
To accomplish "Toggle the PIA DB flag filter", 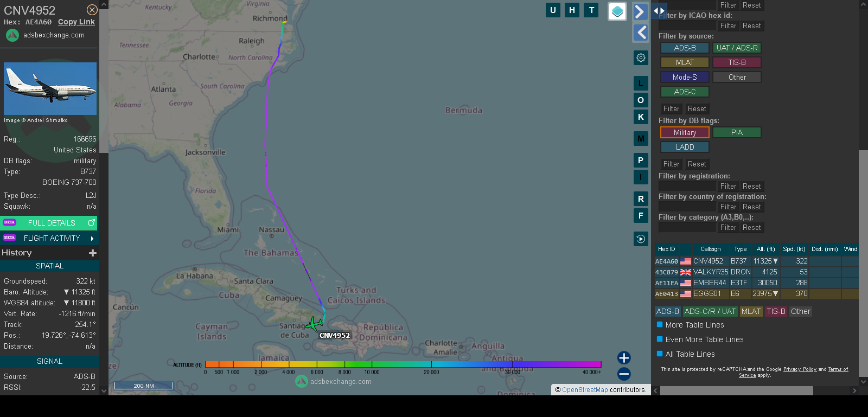I will pyautogui.click(x=737, y=132).
